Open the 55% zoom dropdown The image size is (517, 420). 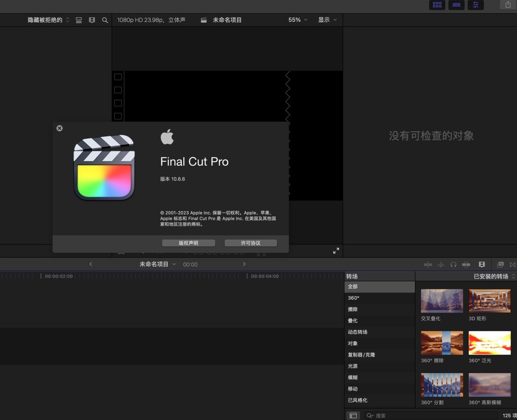298,20
